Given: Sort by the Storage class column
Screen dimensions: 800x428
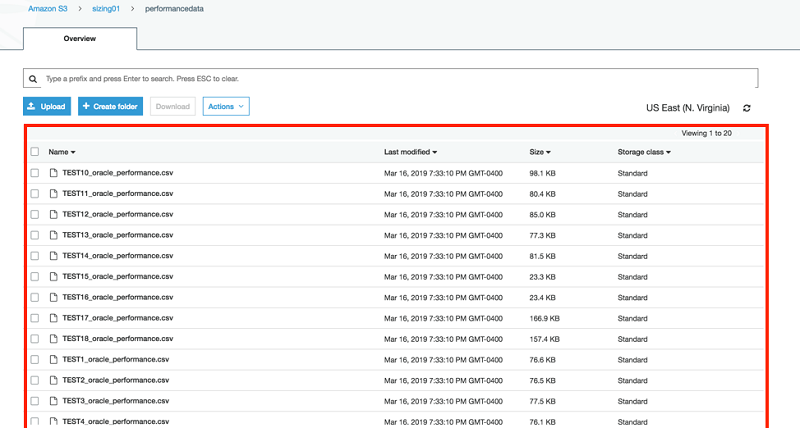Looking at the screenshot, I should point(643,152).
